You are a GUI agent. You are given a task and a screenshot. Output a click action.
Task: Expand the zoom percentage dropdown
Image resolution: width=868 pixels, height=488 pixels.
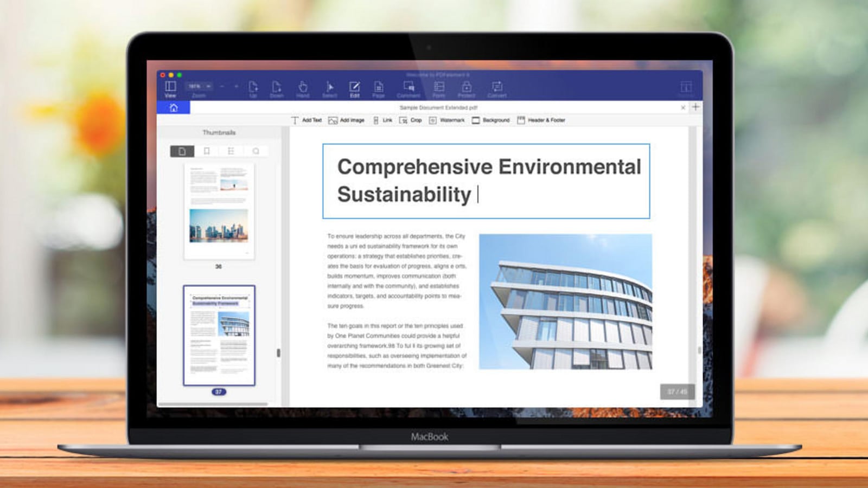[199, 86]
